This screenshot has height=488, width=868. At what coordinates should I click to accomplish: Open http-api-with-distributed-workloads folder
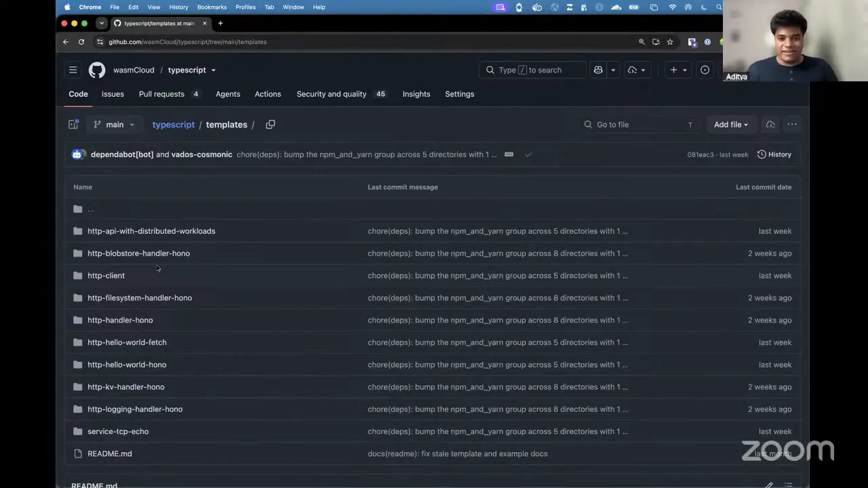pos(151,231)
